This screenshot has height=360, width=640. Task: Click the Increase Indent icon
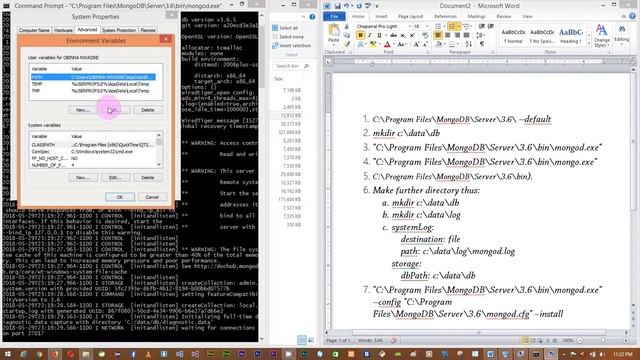pos(491,26)
